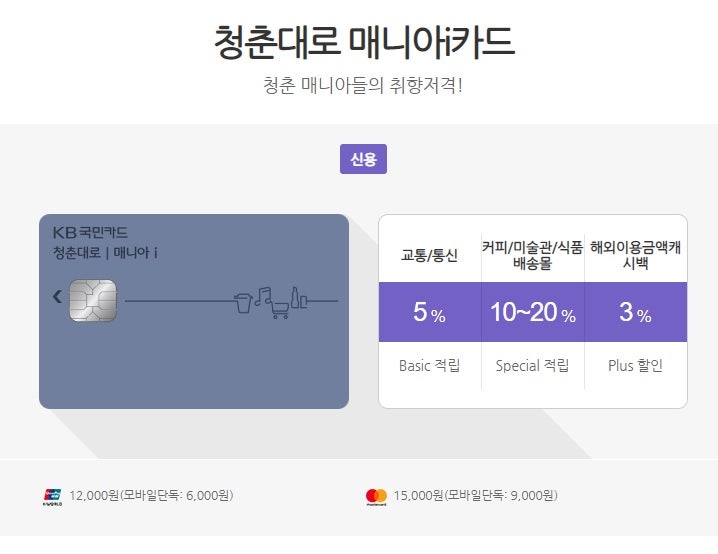The image size is (718, 554).
Task: Click the Basic 적립 label
Action: coord(430,365)
